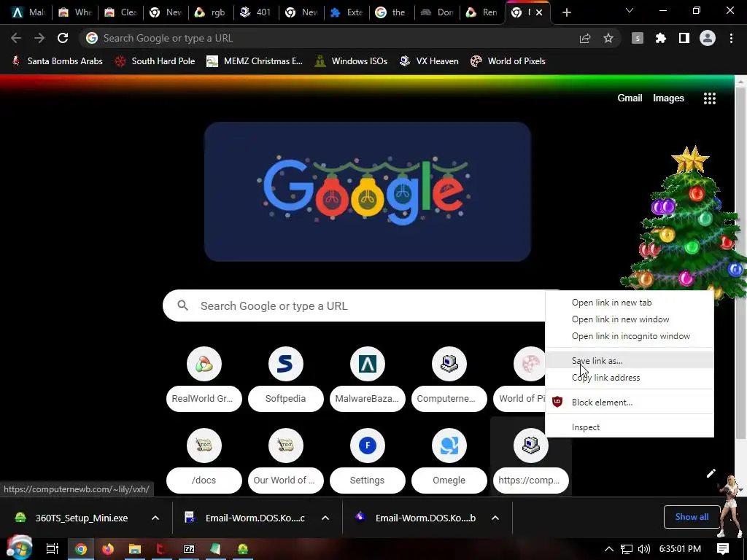747x560 pixels.
Task: Open the Gmail link
Action: 630,98
